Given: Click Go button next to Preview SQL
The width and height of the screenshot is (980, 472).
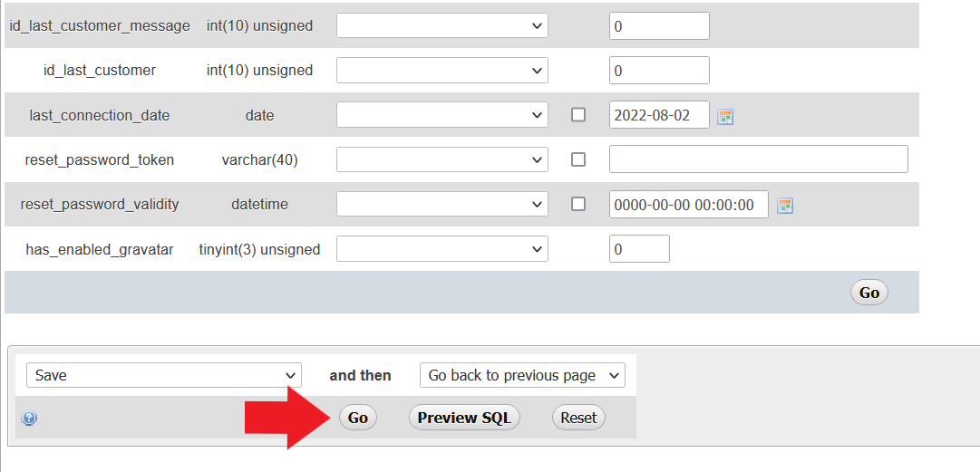Looking at the screenshot, I should tap(358, 418).
